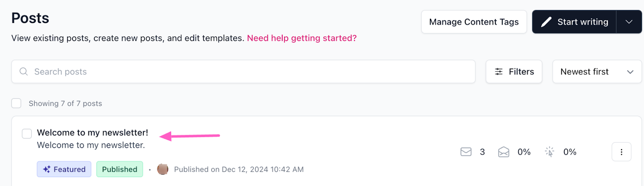The width and height of the screenshot is (644, 186).
Task: Click the pencil icon in Start writing
Action: [x=546, y=22]
